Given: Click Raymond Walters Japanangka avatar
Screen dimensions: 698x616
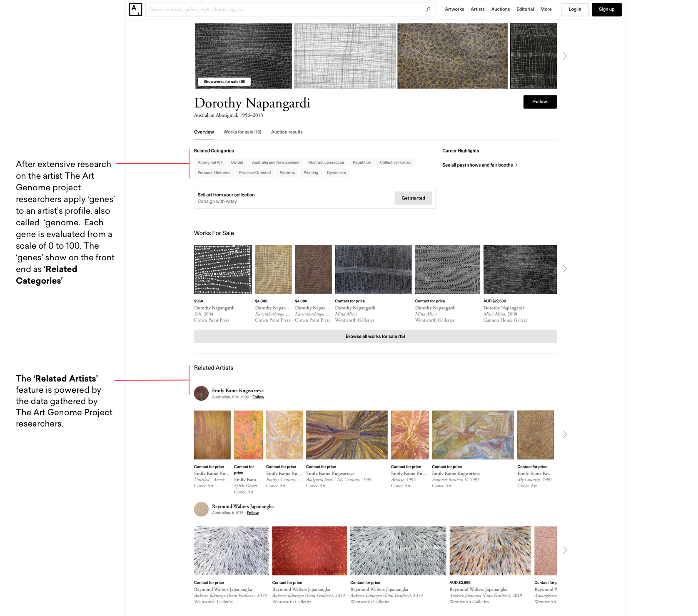Looking at the screenshot, I should point(201,509).
